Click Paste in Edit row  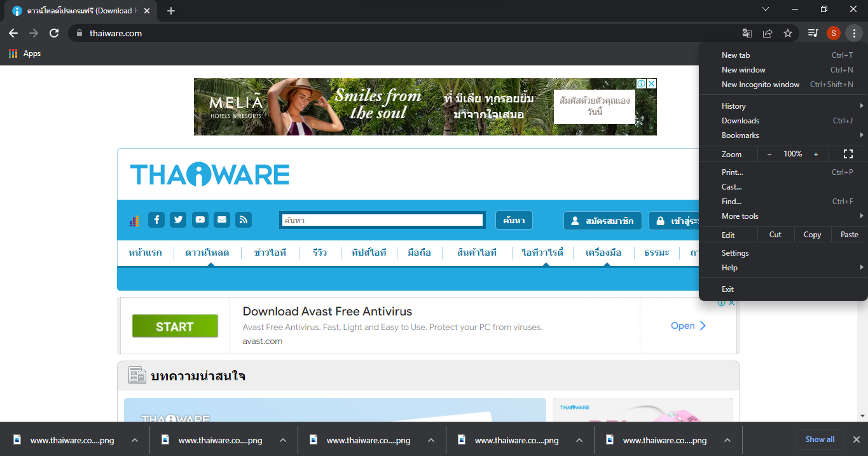(x=850, y=235)
